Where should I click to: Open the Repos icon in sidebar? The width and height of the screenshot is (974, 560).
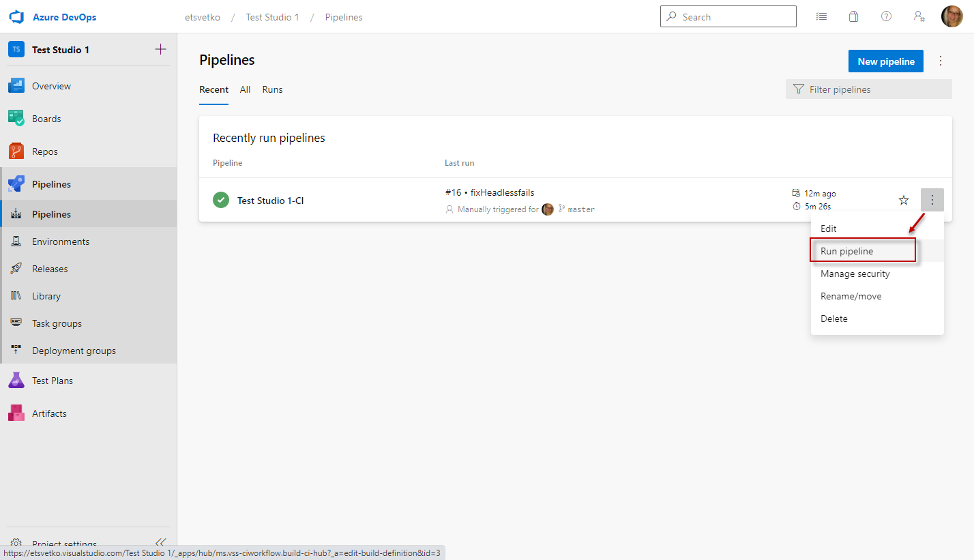click(x=16, y=151)
